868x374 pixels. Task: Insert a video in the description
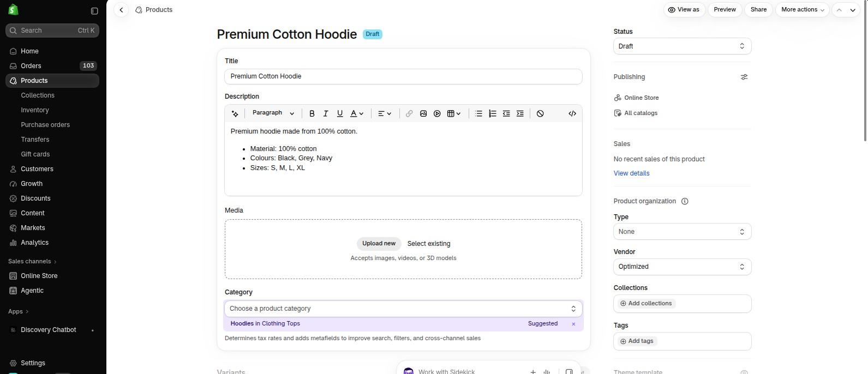pyautogui.click(x=437, y=113)
